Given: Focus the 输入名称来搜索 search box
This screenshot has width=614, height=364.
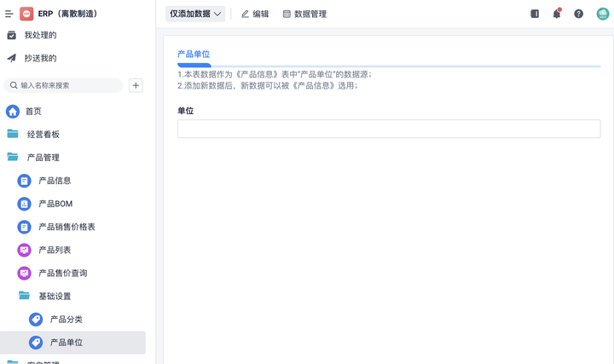Looking at the screenshot, I should (68, 85).
